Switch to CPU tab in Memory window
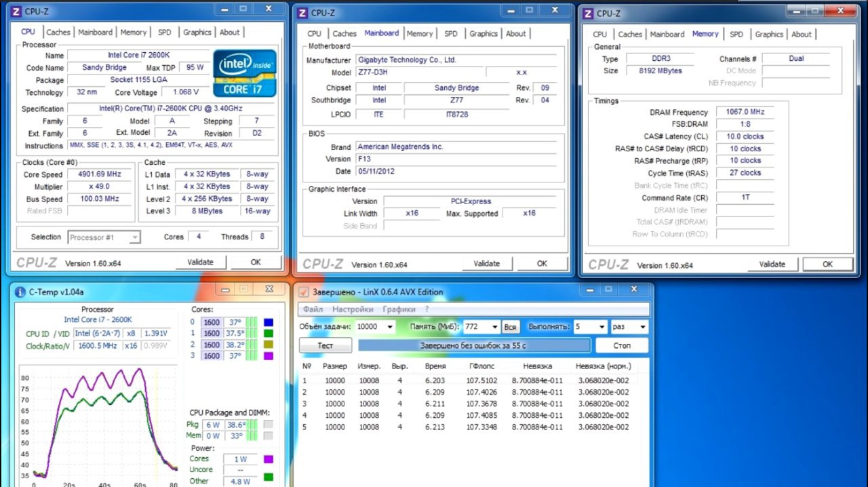The image size is (868, 487). 600,34
